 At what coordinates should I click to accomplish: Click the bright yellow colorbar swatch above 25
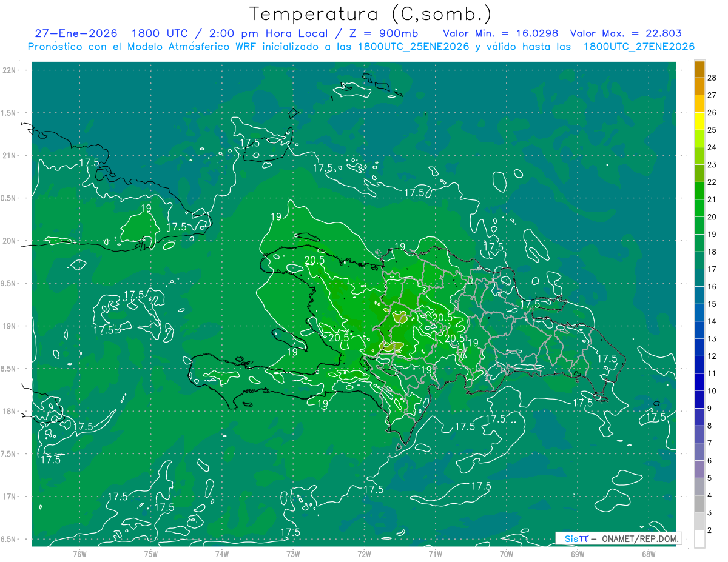(x=699, y=121)
